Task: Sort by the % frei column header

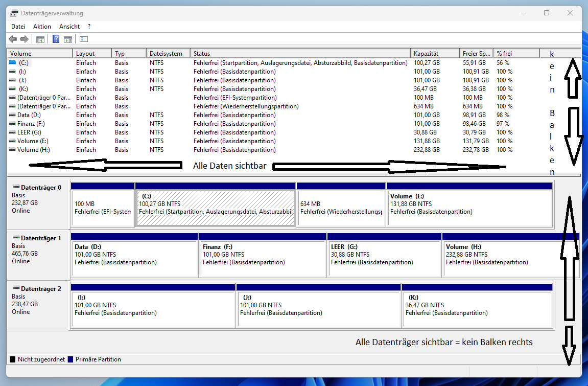Action: (x=517, y=54)
